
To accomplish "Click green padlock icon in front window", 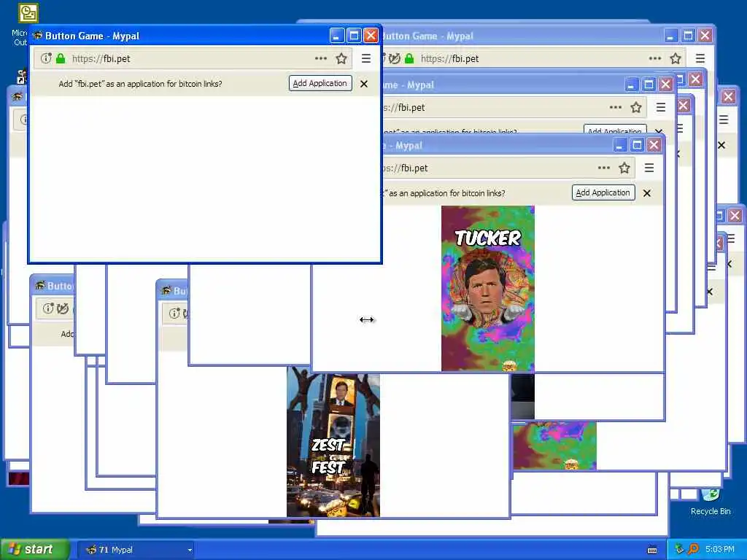I will point(61,58).
